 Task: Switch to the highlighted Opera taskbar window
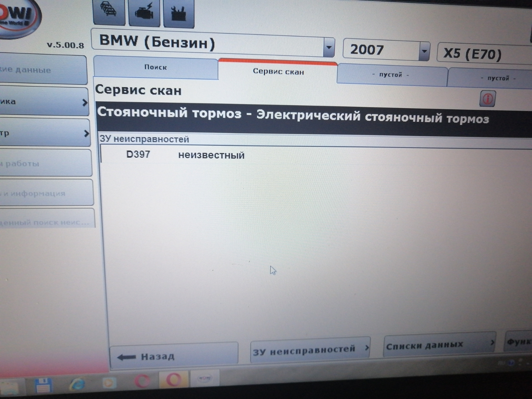click(174, 379)
